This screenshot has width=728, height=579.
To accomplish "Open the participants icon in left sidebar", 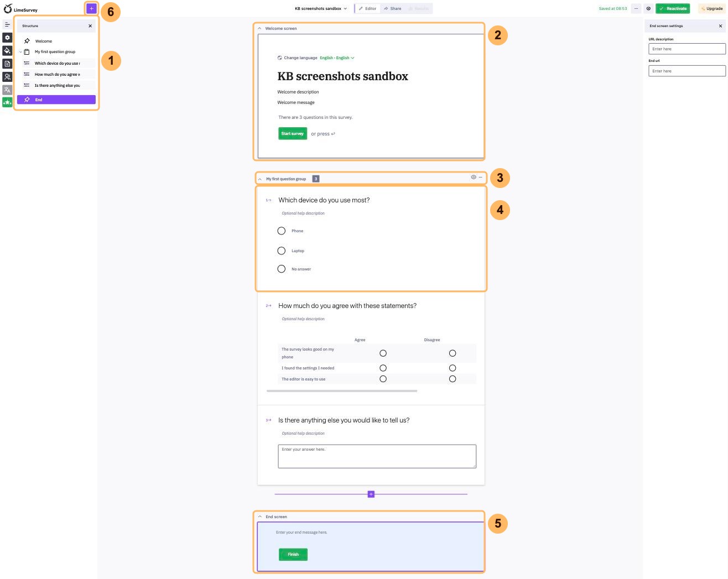I will click(x=7, y=77).
